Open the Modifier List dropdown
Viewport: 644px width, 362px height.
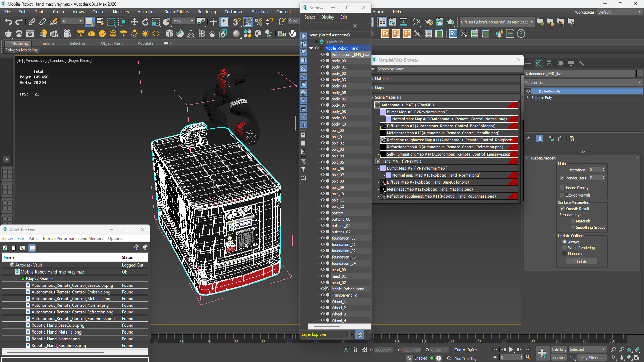[x=583, y=83]
